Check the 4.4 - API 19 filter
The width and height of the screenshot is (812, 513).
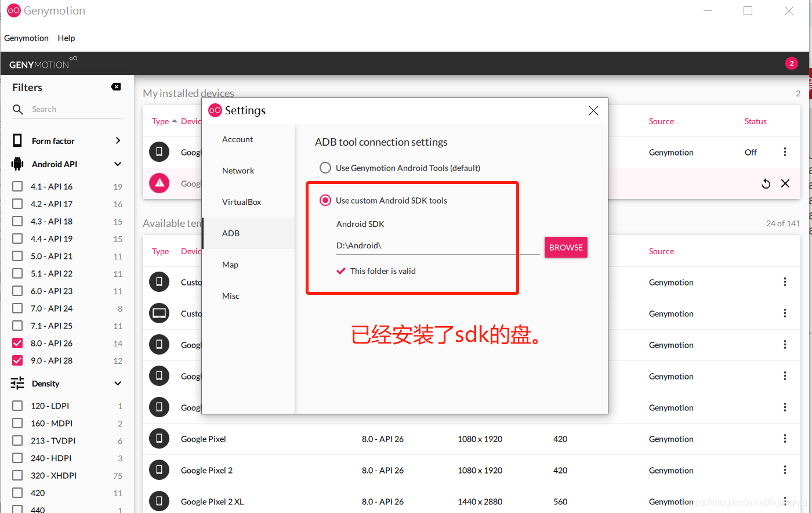click(x=17, y=239)
